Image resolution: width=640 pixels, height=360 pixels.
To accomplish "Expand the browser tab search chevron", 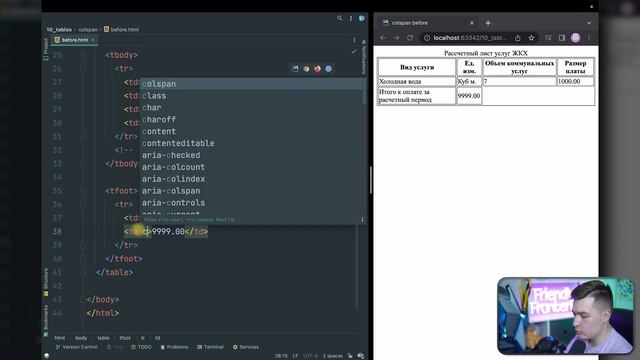I will click(589, 23).
